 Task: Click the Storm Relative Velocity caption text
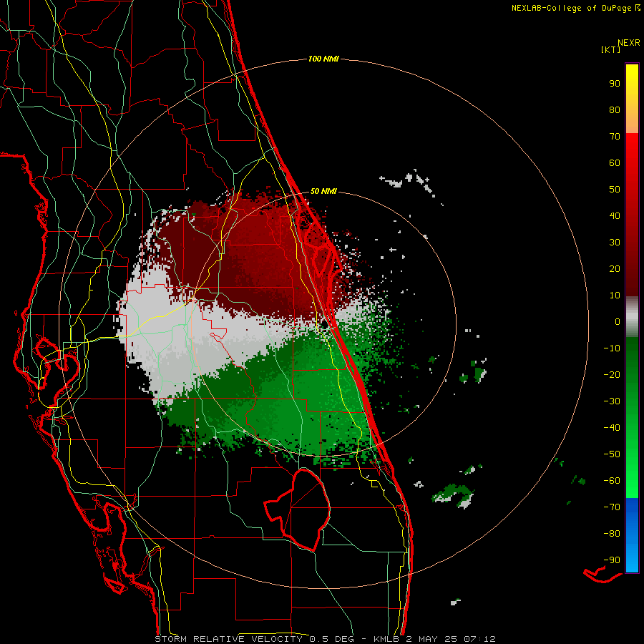325,639
